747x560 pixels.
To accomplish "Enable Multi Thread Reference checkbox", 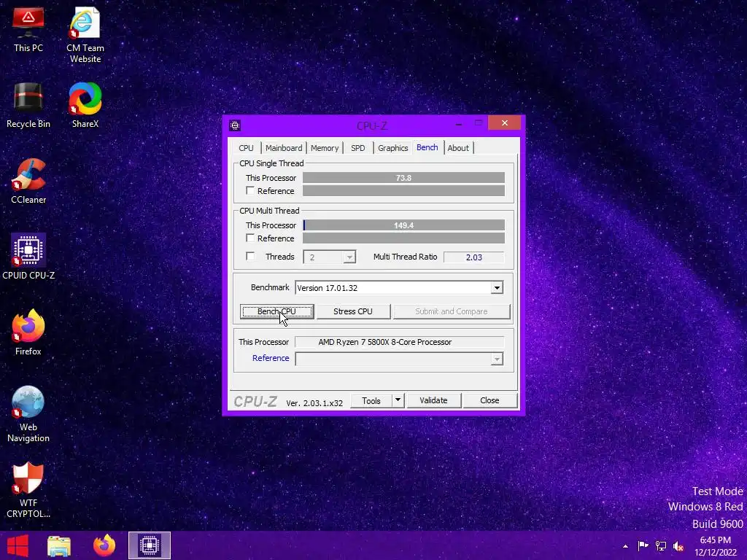I will coord(250,238).
